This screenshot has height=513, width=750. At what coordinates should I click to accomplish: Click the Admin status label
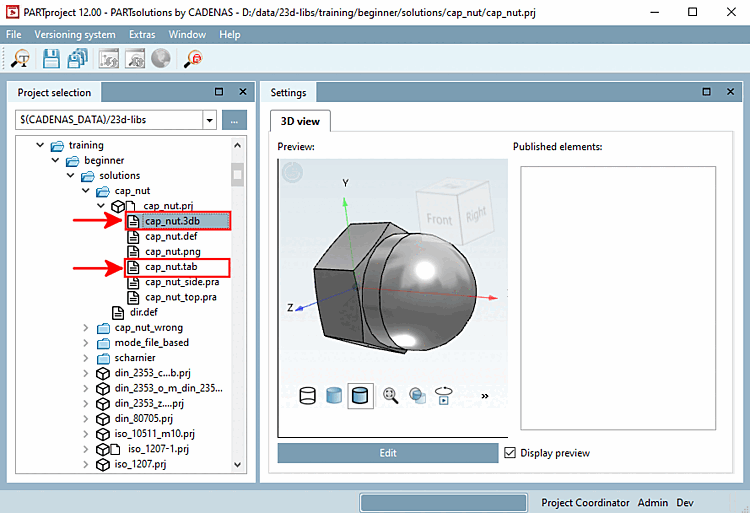coord(652,502)
